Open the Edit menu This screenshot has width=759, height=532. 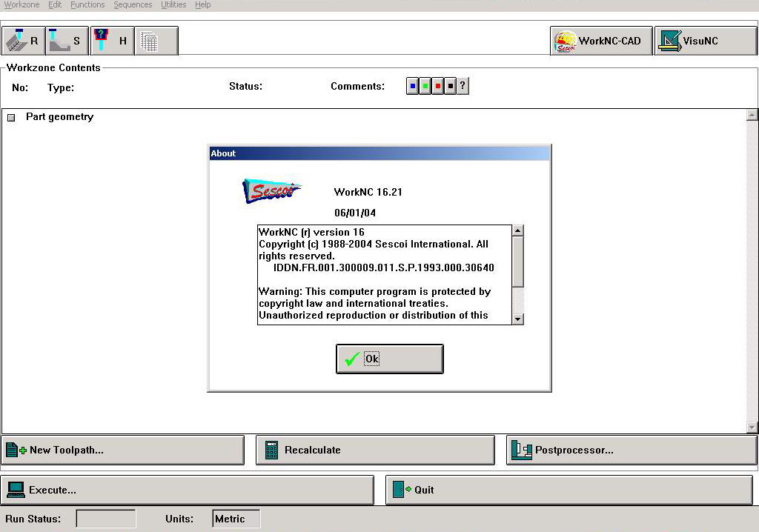(55, 4)
